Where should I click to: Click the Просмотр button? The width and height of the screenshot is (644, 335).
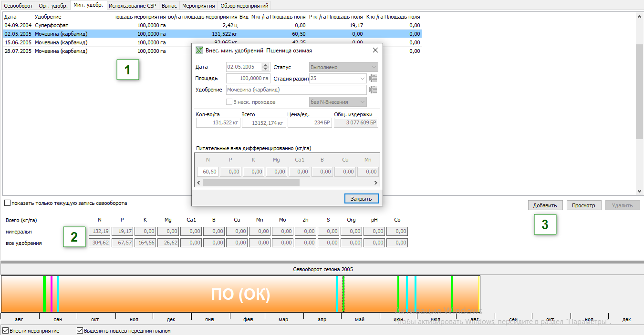(584, 205)
